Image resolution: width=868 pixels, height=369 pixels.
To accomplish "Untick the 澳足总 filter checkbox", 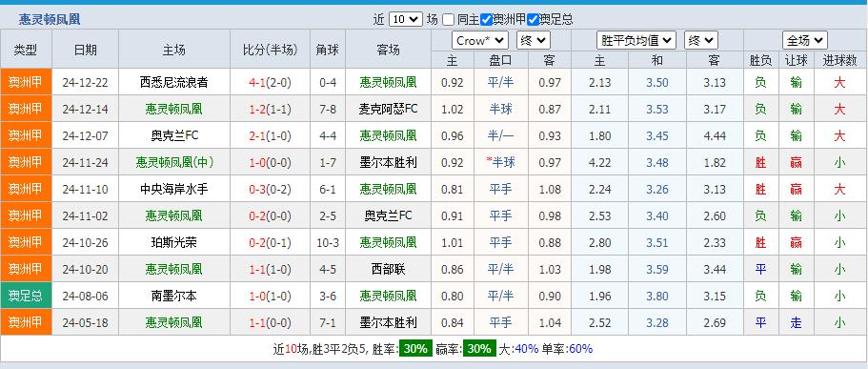I will (x=533, y=20).
